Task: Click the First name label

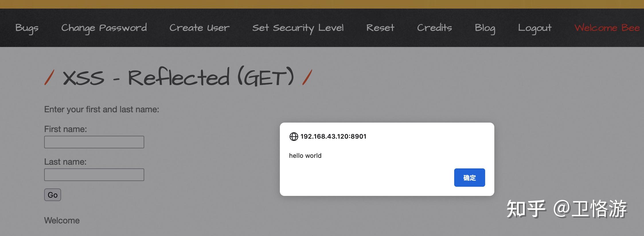Action: [x=65, y=129]
